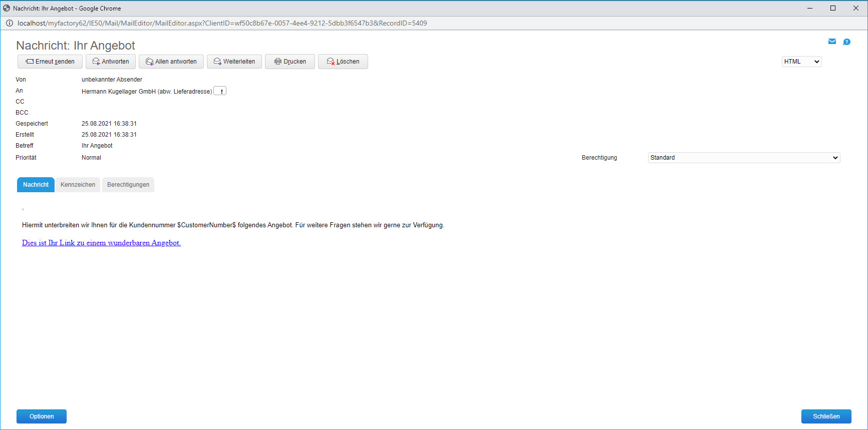The width and height of the screenshot is (868, 430).
Task: Open the HTML format dropdown
Action: [x=801, y=62]
